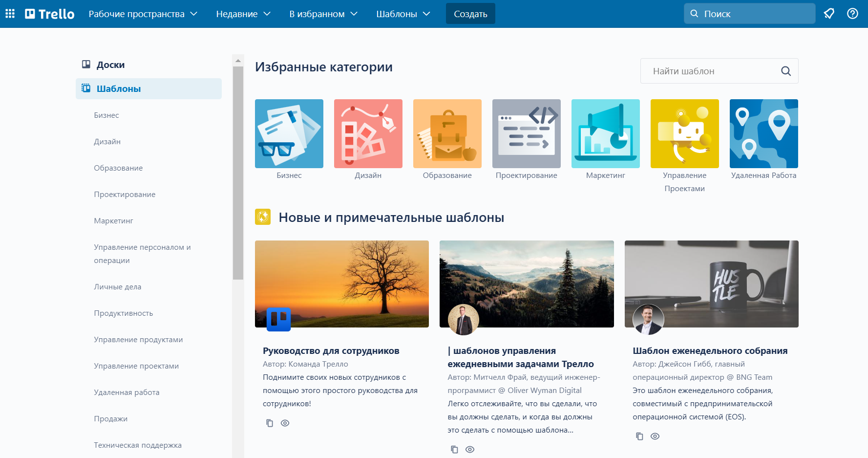Image resolution: width=868 pixels, height=458 pixels.
Task: Expand Недавние dropdown
Action: coord(243,14)
